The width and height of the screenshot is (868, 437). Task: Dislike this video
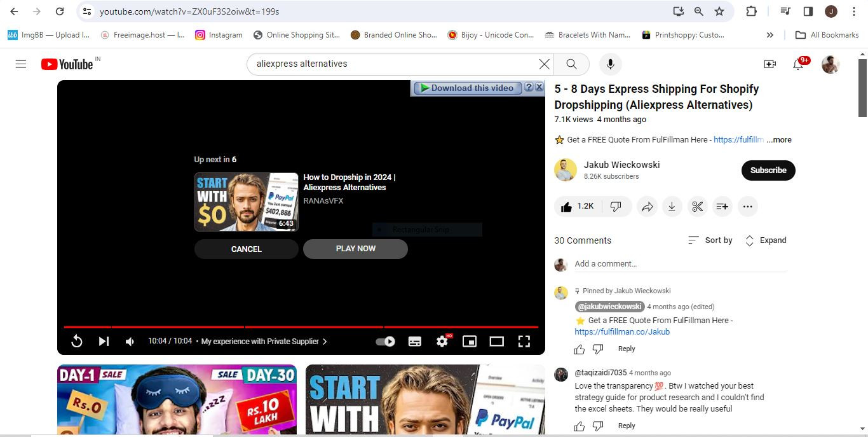(x=616, y=206)
